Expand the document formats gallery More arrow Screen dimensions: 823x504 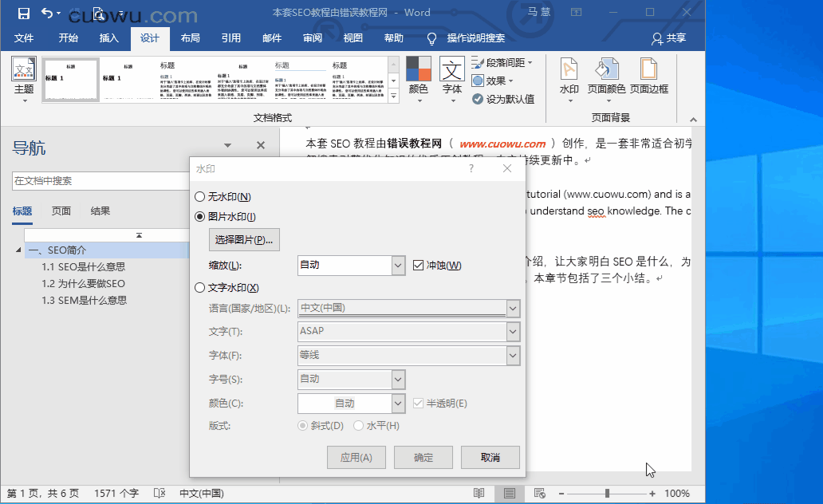[394, 96]
